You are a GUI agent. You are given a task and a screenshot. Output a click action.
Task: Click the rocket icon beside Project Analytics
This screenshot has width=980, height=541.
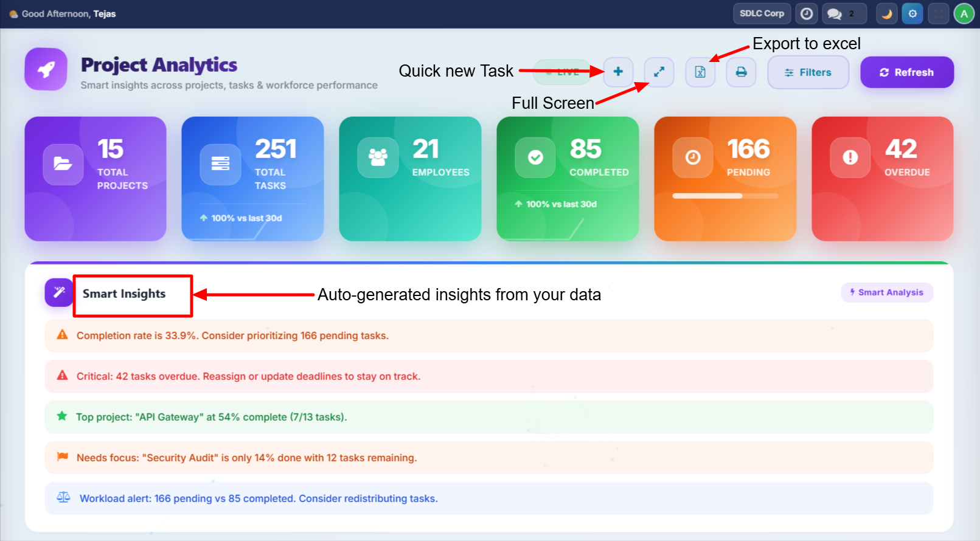point(46,69)
